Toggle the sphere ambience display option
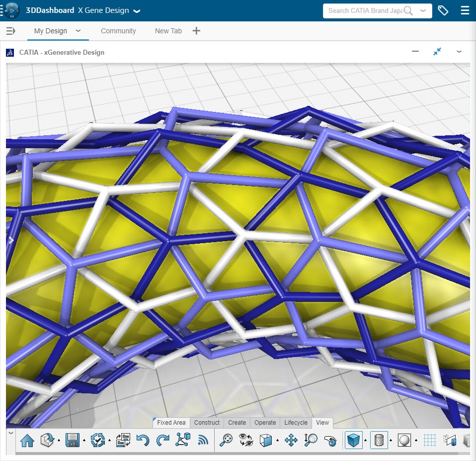The height and width of the screenshot is (461, 476). 404,440
